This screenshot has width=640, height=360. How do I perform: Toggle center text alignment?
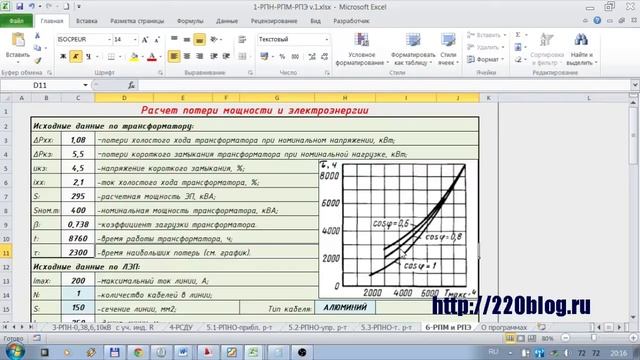187,56
